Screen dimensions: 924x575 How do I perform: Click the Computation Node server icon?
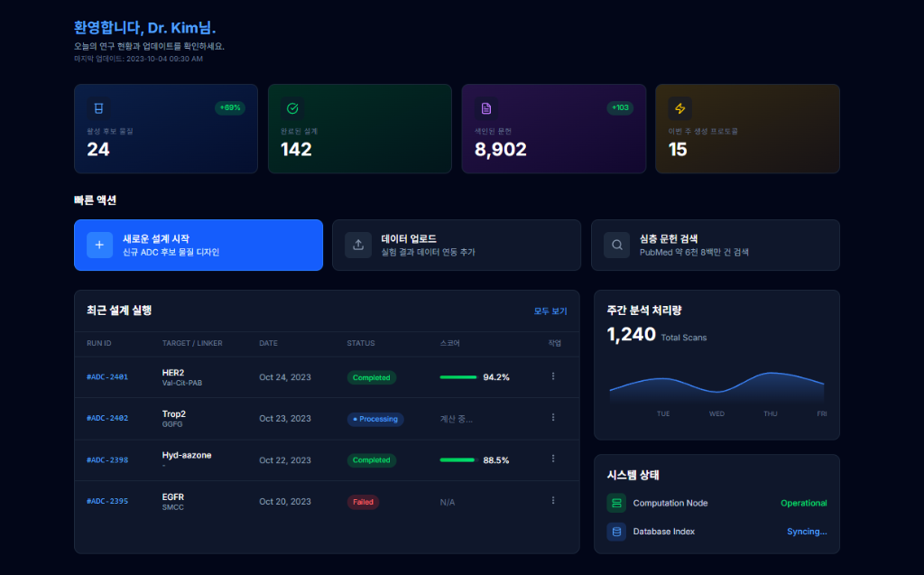point(617,503)
